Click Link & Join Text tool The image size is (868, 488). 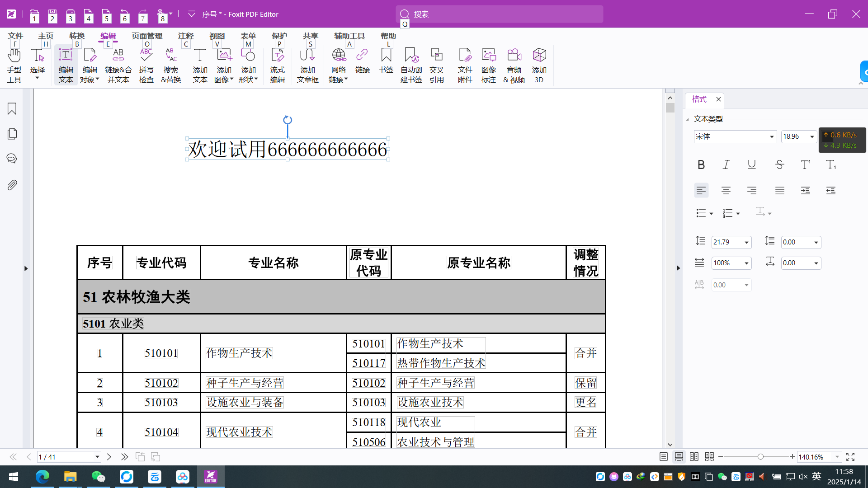click(x=118, y=66)
